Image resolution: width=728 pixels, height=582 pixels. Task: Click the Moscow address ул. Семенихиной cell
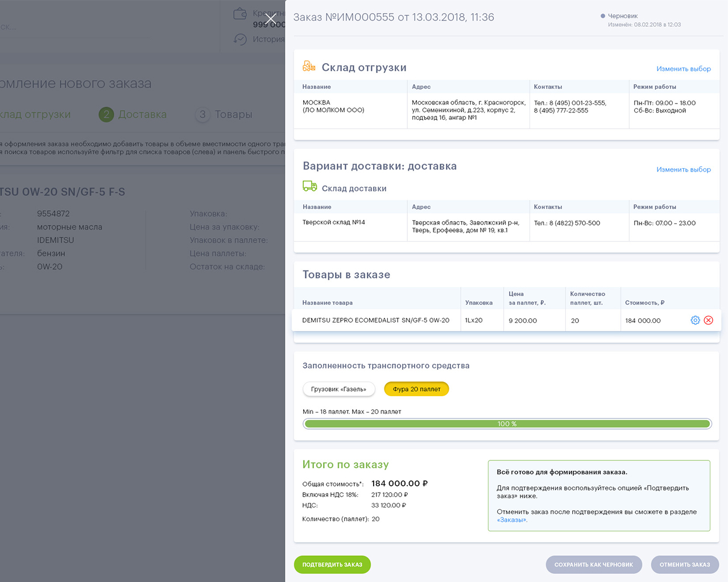[469, 110]
